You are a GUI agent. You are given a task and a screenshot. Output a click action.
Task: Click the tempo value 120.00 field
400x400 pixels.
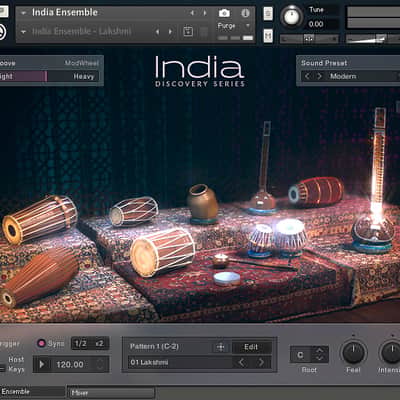[x=70, y=364]
